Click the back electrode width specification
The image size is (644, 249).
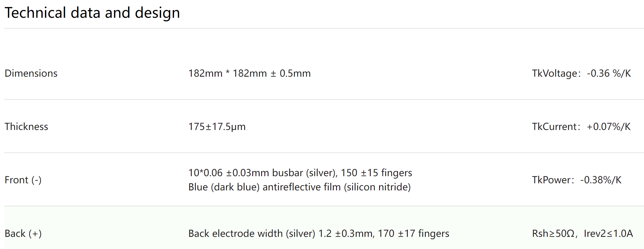point(319,233)
